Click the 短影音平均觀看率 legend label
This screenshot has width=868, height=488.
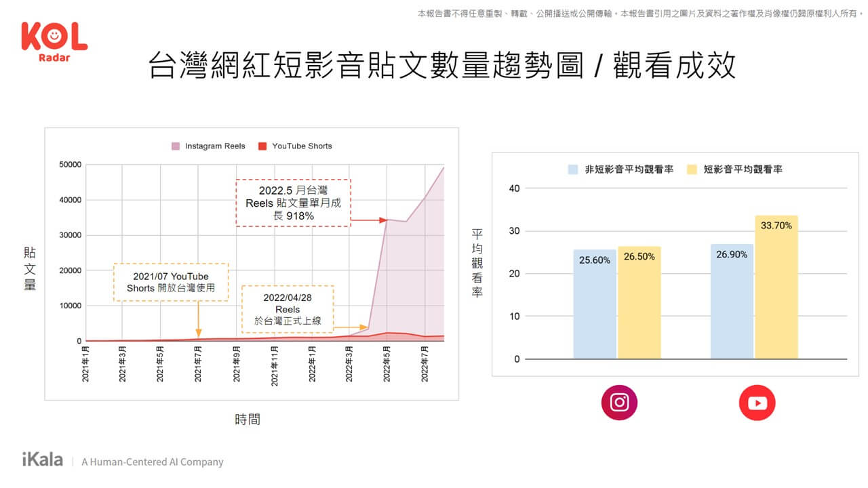coord(743,169)
